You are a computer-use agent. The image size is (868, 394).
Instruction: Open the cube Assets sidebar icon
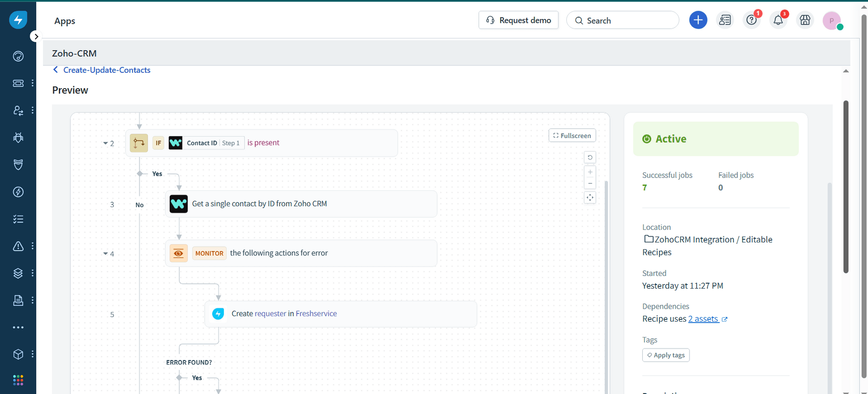coord(18,354)
